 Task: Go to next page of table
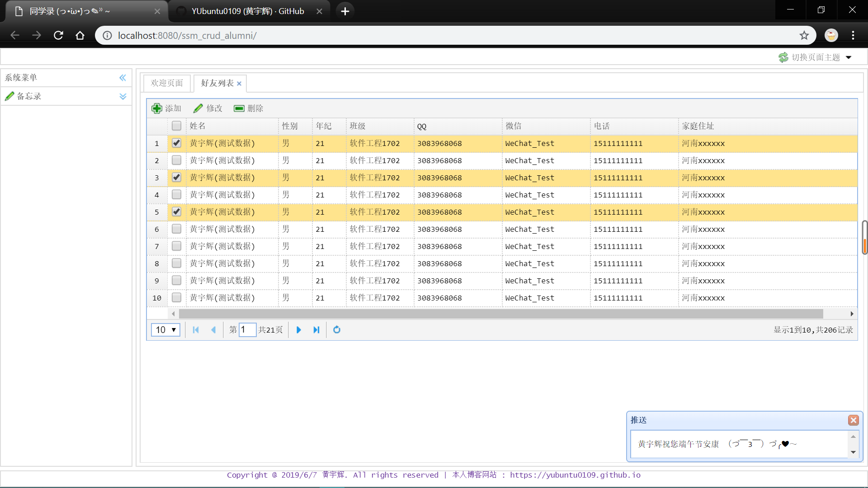298,330
